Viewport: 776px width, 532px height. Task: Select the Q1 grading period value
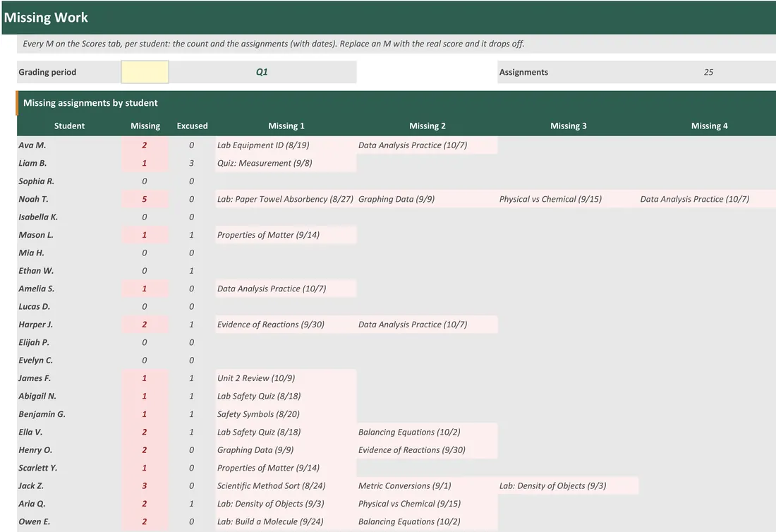click(262, 72)
